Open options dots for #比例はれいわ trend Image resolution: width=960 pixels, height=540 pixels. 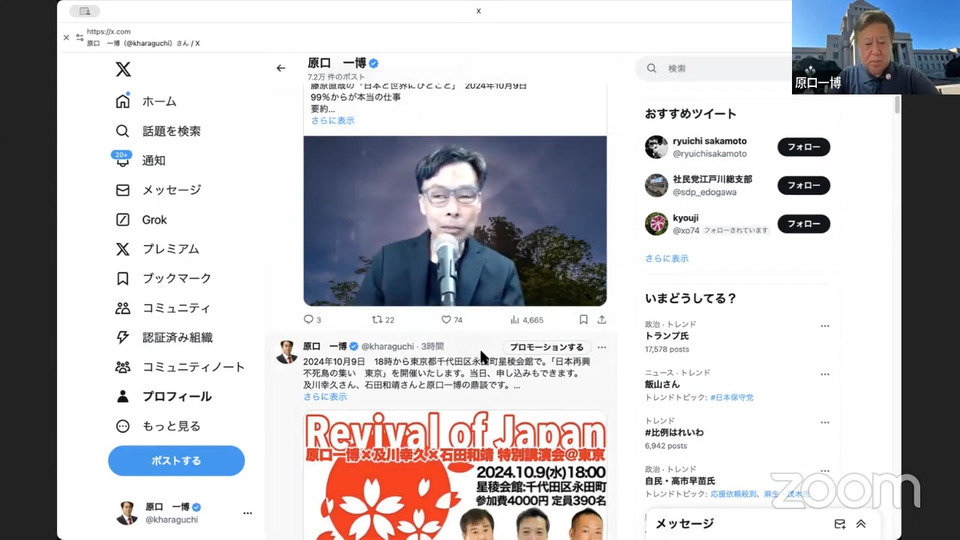(825, 422)
